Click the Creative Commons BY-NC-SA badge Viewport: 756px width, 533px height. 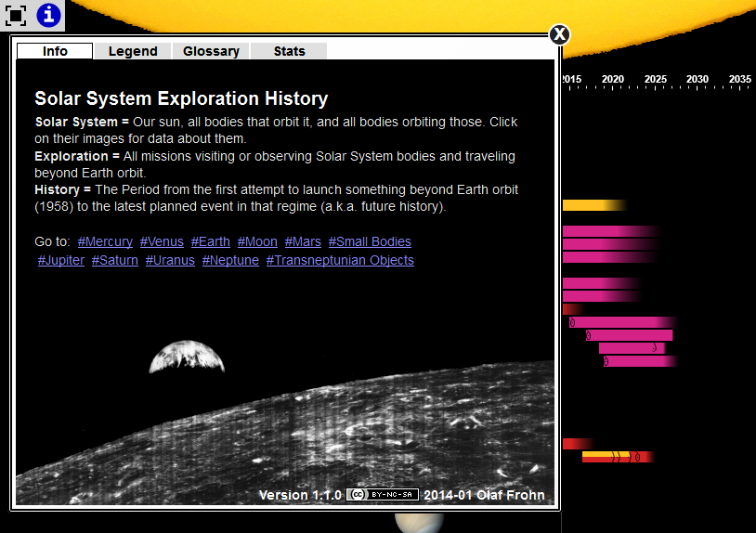383,494
